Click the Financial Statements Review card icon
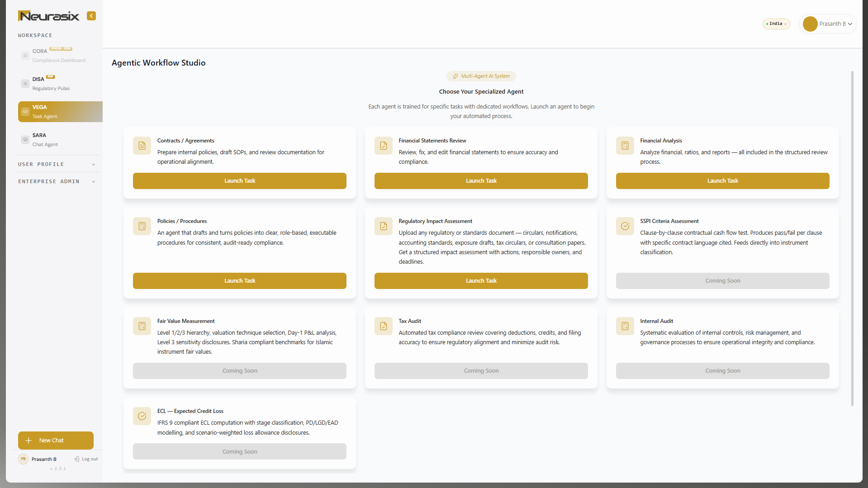This screenshot has height=488, width=868. [384, 146]
